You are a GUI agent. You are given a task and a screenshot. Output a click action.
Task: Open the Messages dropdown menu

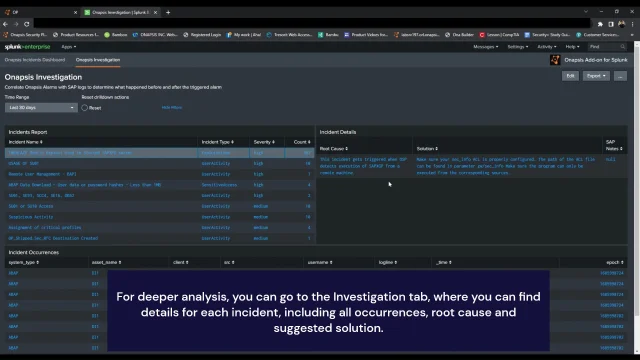point(486,47)
